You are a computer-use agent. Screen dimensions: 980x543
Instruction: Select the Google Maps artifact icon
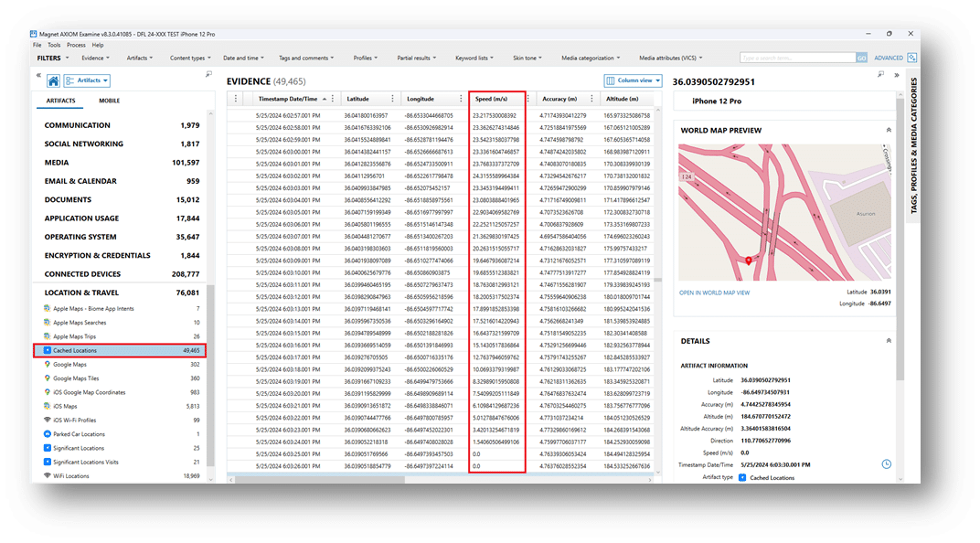point(48,365)
